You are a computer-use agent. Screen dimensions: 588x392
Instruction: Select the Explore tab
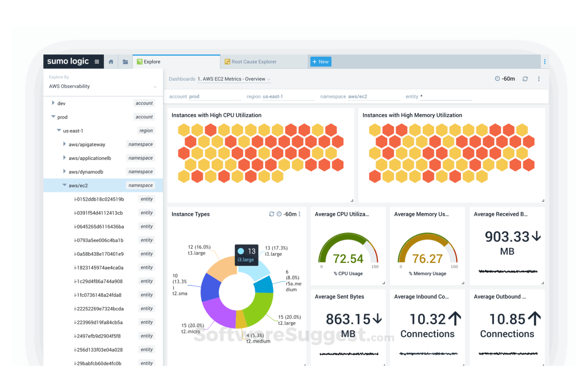click(152, 62)
